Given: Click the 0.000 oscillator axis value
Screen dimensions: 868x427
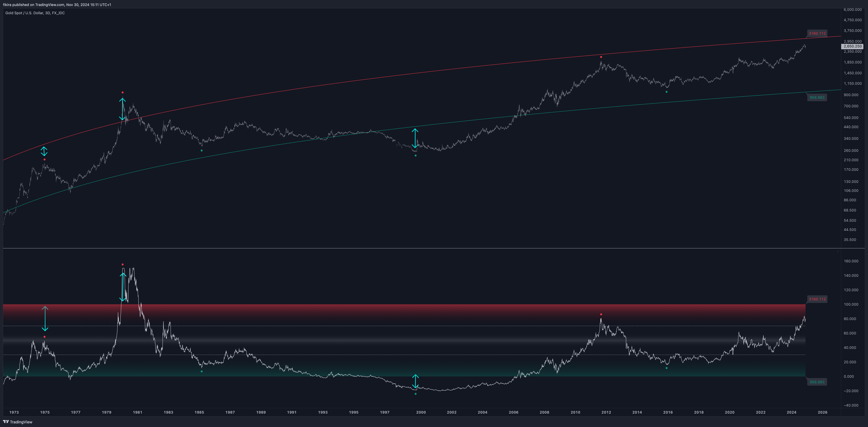Looking at the screenshot, I should pos(849,377).
